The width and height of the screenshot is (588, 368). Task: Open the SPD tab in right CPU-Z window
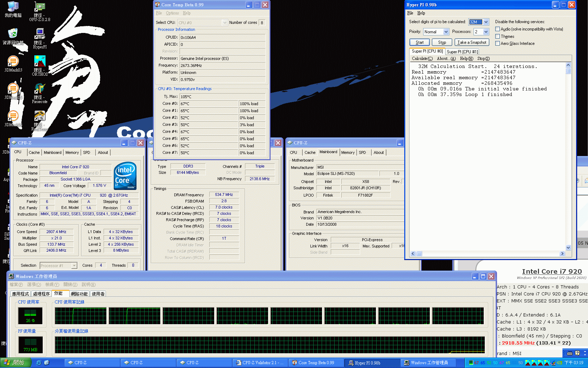(363, 152)
